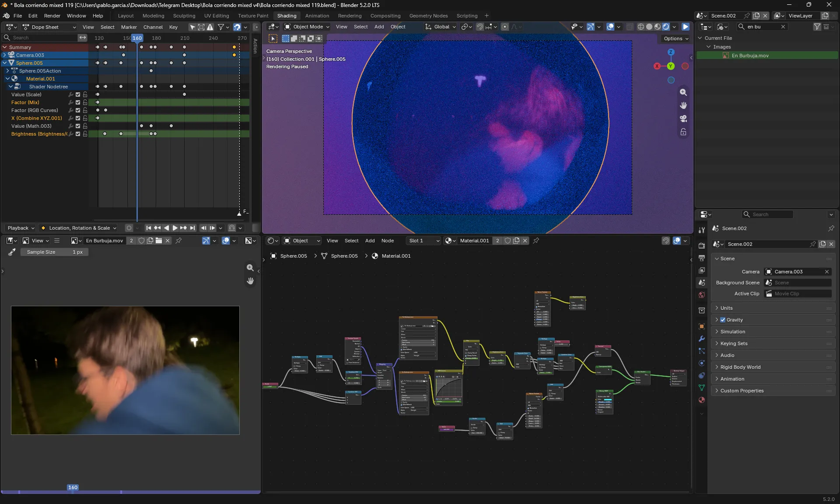
Task: Toggle the lock on Factor (RGB Curves) channel
Action: (x=85, y=110)
